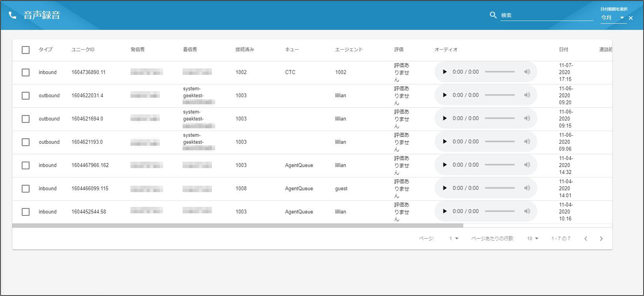Go to next page arrow
This screenshot has width=644, height=296.
[601, 239]
